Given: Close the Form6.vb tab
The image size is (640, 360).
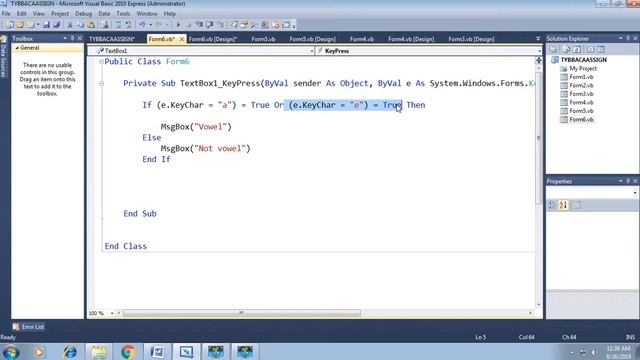Looking at the screenshot, I should tap(182, 39).
